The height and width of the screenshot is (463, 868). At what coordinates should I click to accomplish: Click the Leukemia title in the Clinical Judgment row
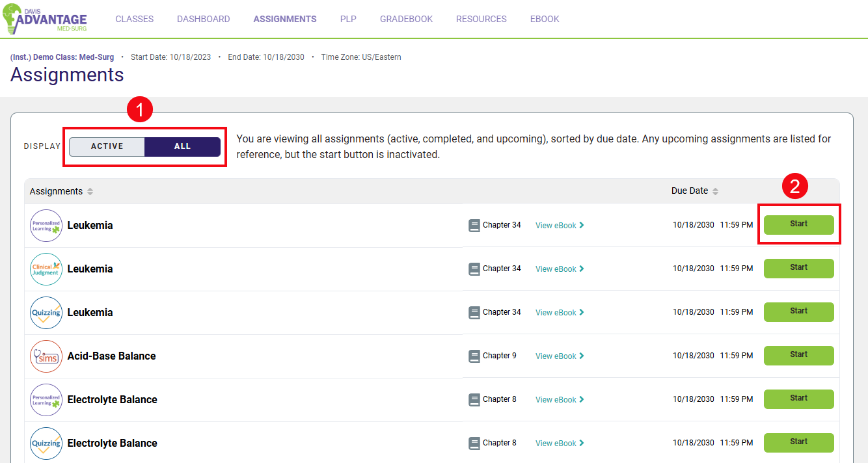[x=90, y=269]
